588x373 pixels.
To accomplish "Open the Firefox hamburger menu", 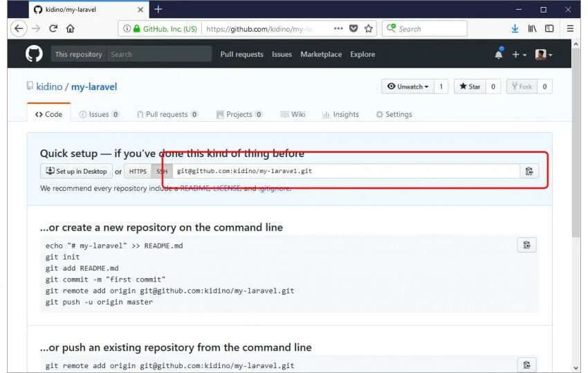I will [570, 28].
